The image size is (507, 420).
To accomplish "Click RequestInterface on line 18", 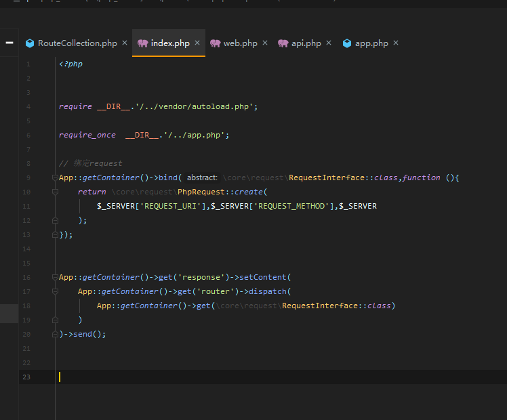I will tap(320, 306).
